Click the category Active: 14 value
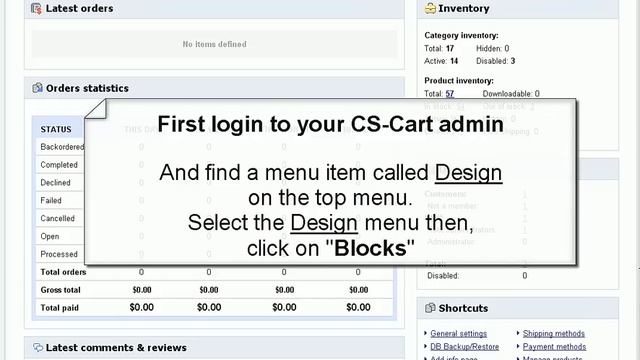The image size is (640, 360). pos(454,61)
